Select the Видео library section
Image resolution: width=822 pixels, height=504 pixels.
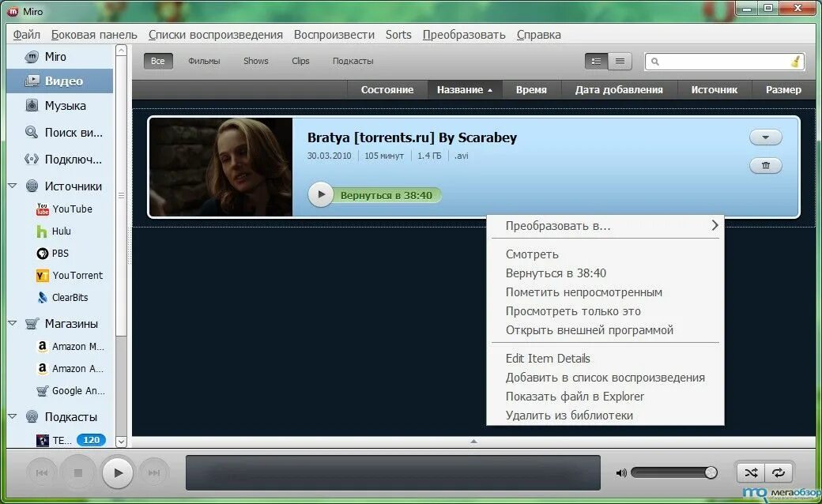point(60,81)
